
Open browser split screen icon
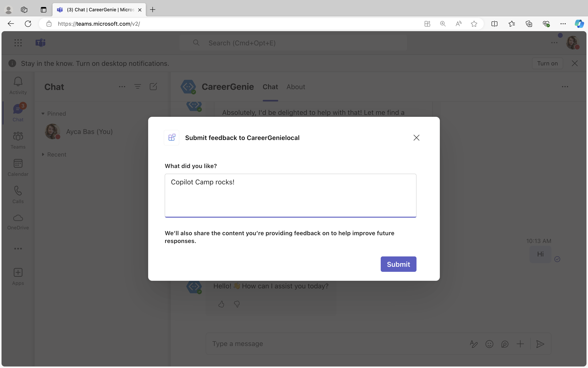(494, 24)
